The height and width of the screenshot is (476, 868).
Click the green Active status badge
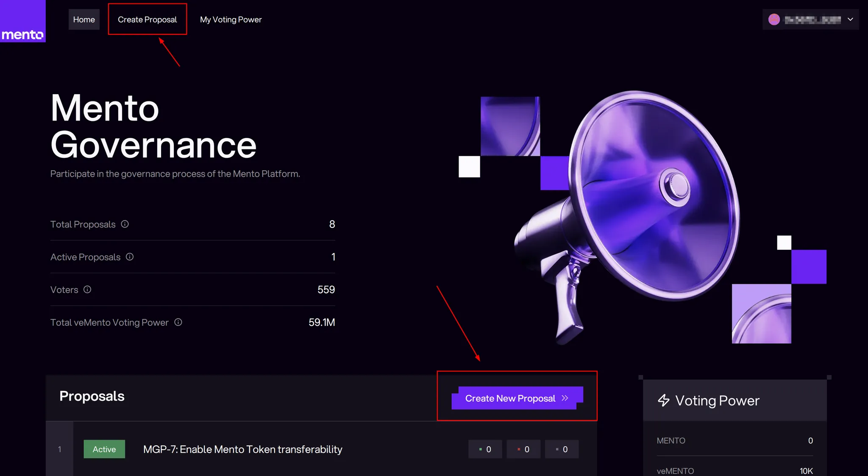(x=104, y=449)
